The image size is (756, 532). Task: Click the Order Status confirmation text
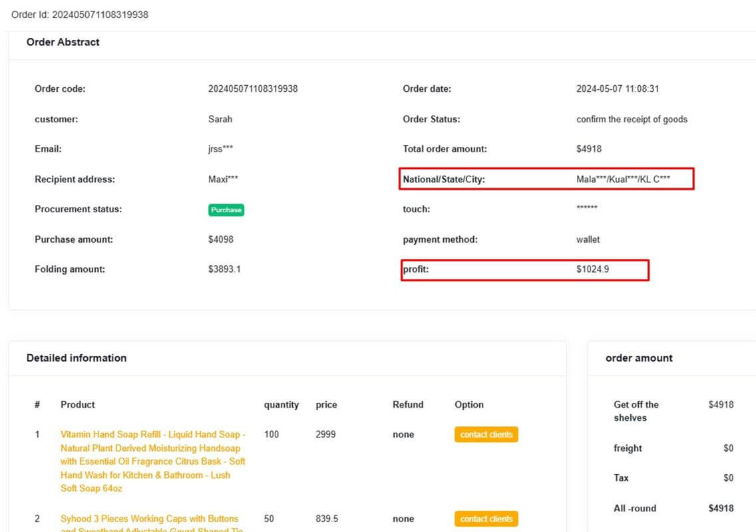[632, 119]
